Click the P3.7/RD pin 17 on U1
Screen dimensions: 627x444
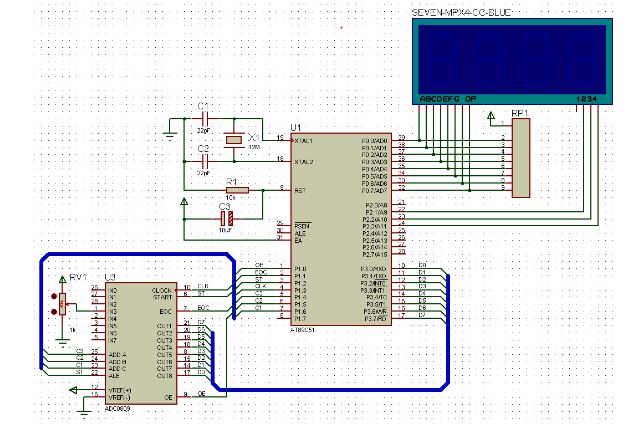pos(399,318)
